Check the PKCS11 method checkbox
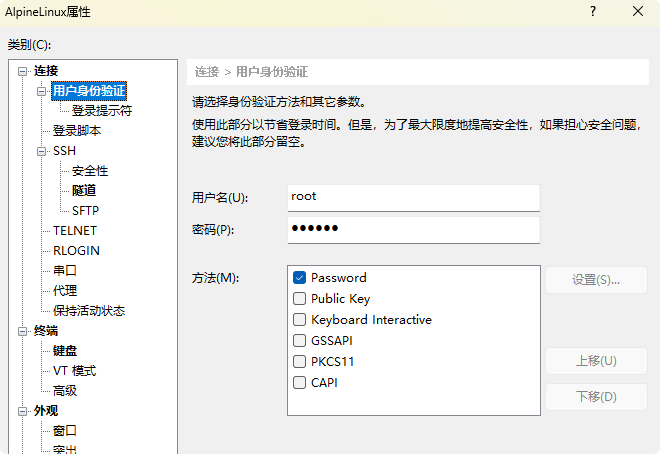This screenshot has width=660, height=454. coord(299,362)
